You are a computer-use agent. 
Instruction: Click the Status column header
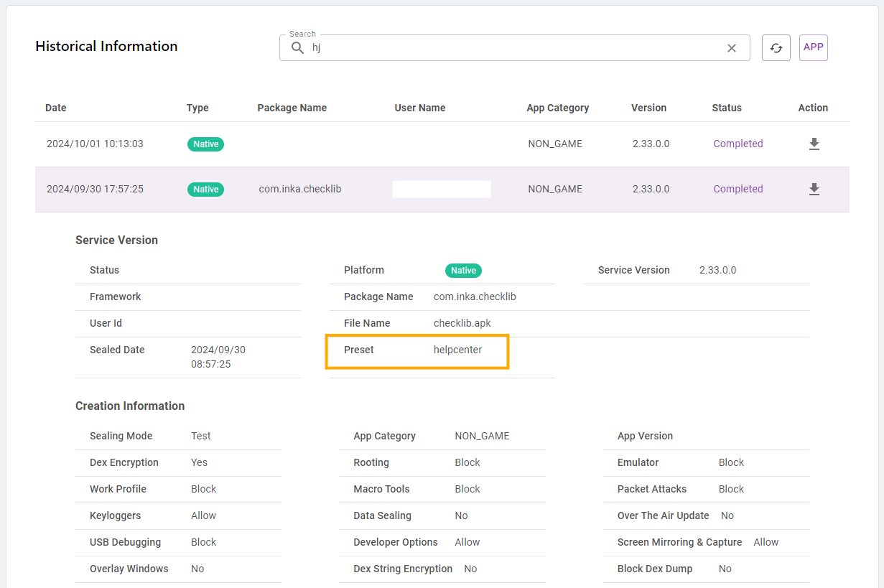click(727, 108)
